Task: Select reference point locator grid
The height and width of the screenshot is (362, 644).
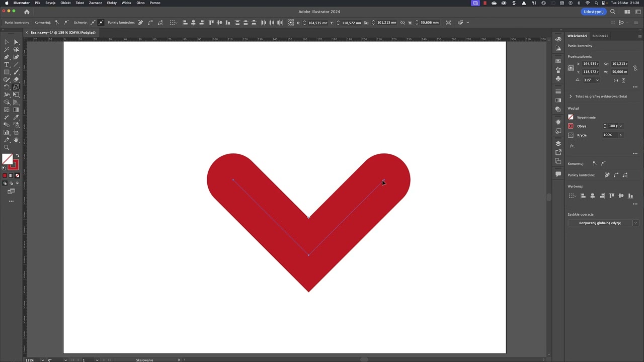Action: point(571,67)
